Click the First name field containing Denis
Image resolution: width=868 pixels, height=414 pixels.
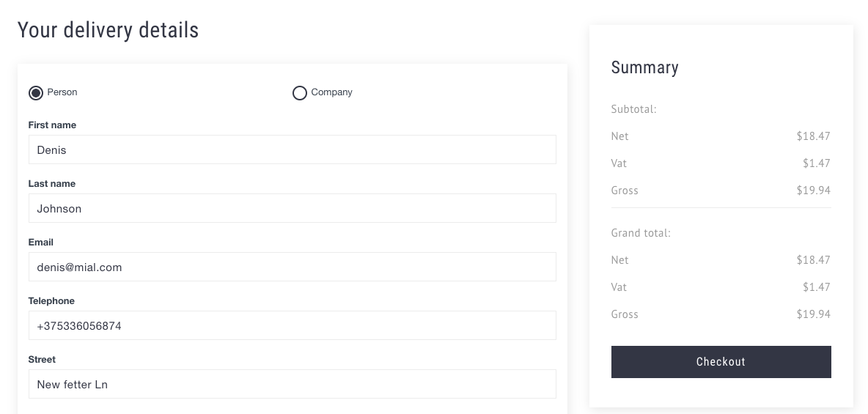coord(293,149)
